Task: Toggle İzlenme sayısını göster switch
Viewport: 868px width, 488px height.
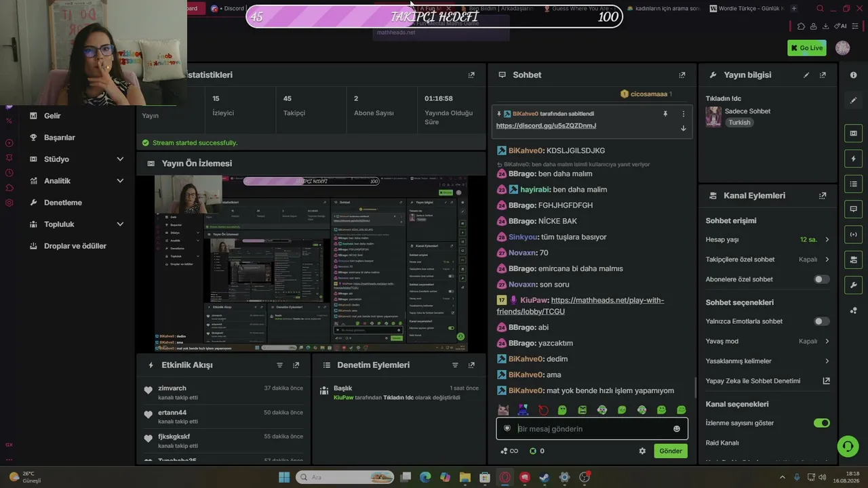Action: 821,423
